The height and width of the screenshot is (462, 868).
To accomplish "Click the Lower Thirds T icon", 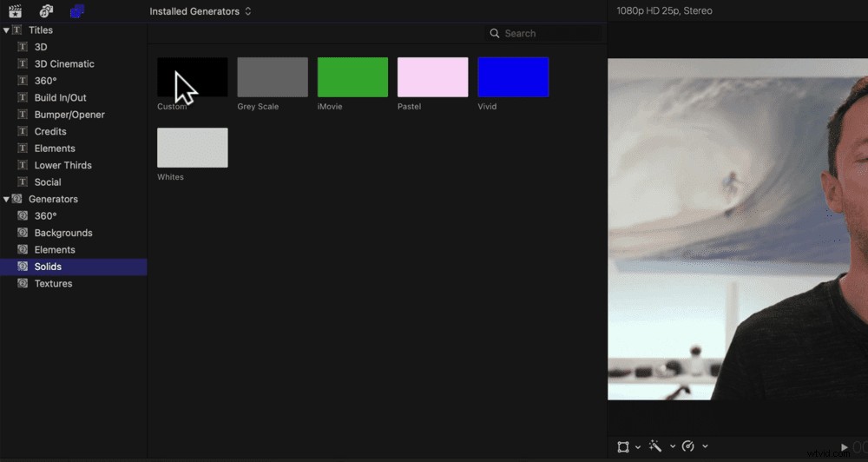I will (23, 165).
